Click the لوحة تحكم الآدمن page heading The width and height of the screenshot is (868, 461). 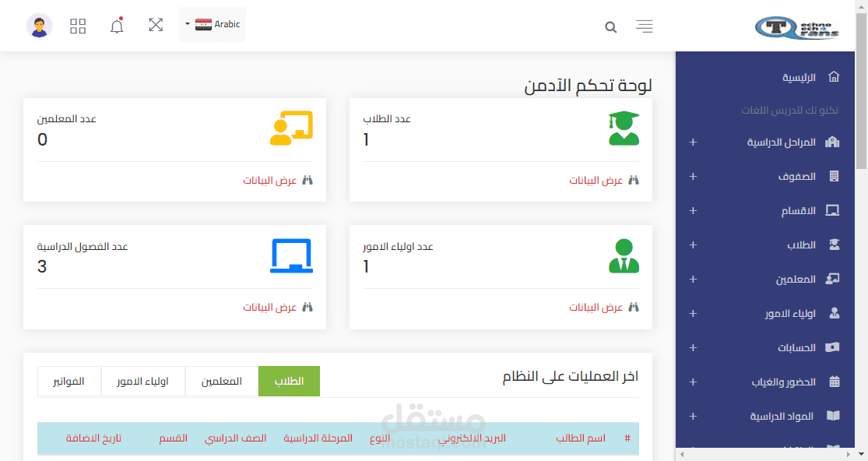tap(588, 86)
